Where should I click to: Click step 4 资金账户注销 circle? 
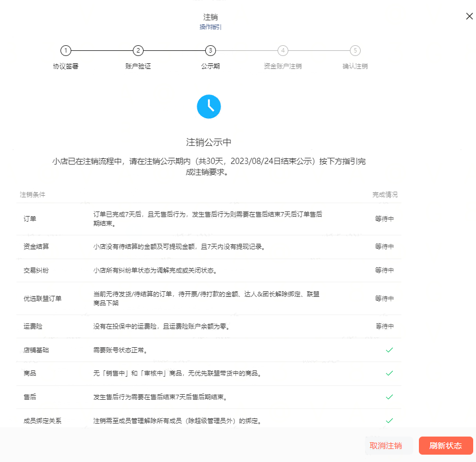pyautogui.click(x=283, y=50)
